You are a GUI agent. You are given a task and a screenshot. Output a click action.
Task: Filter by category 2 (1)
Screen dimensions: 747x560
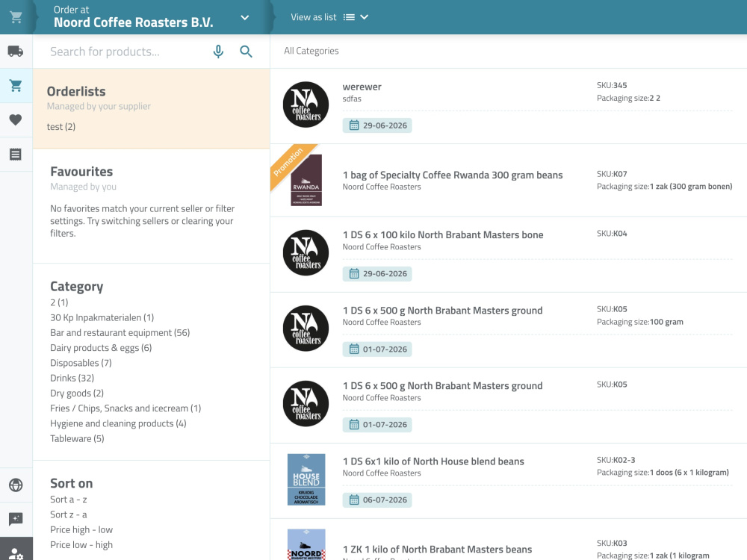(59, 302)
